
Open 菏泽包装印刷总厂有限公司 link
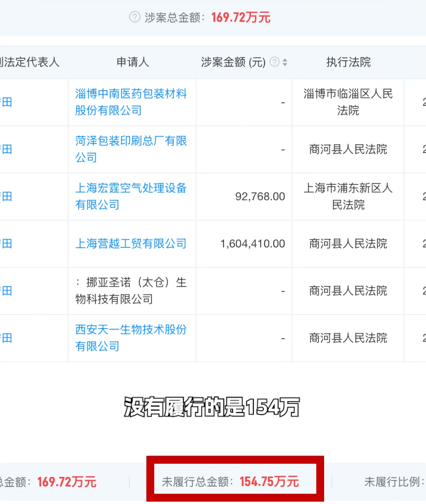[131, 149]
